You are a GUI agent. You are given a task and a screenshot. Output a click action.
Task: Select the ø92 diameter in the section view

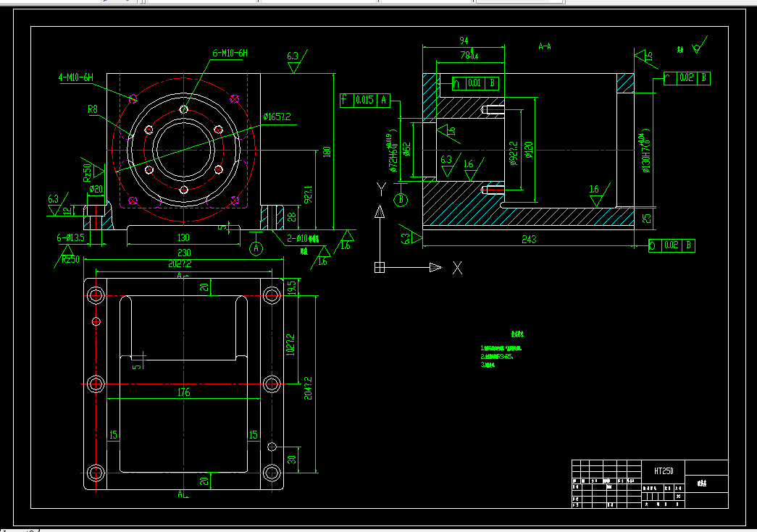(514, 154)
